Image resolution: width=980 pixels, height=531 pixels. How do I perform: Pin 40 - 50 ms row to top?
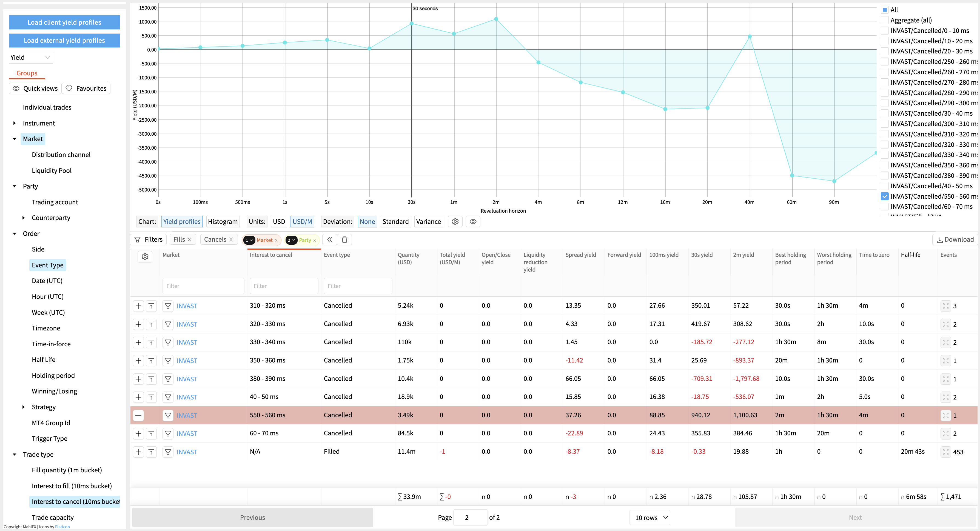point(152,397)
